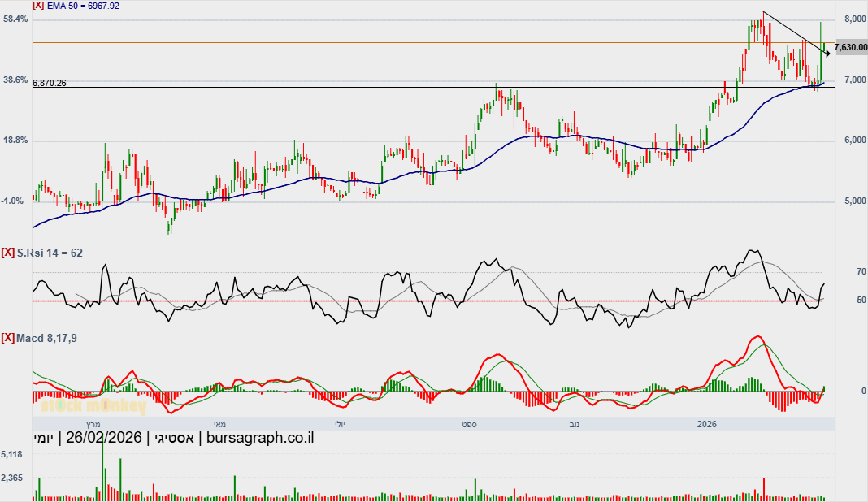Click the נוב month marker
868x502 pixels.
(x=575, y=425)
